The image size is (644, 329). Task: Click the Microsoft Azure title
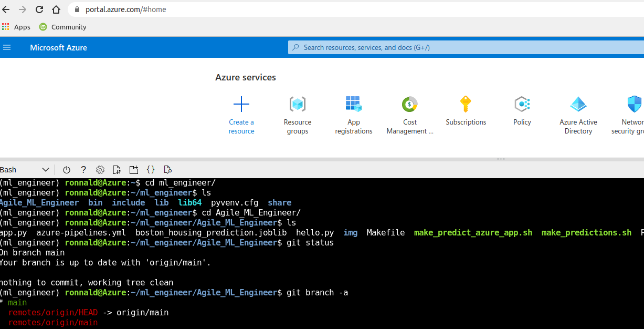click(x=58, y=47)
